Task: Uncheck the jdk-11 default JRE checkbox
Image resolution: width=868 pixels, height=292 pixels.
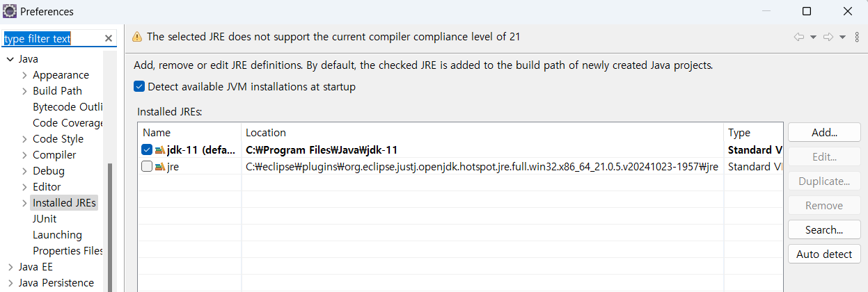Action: 147,150
